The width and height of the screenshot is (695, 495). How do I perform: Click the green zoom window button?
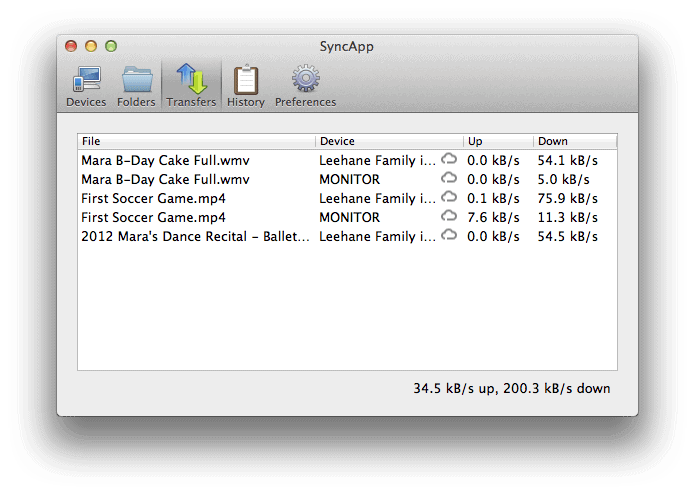coord(111,46)
